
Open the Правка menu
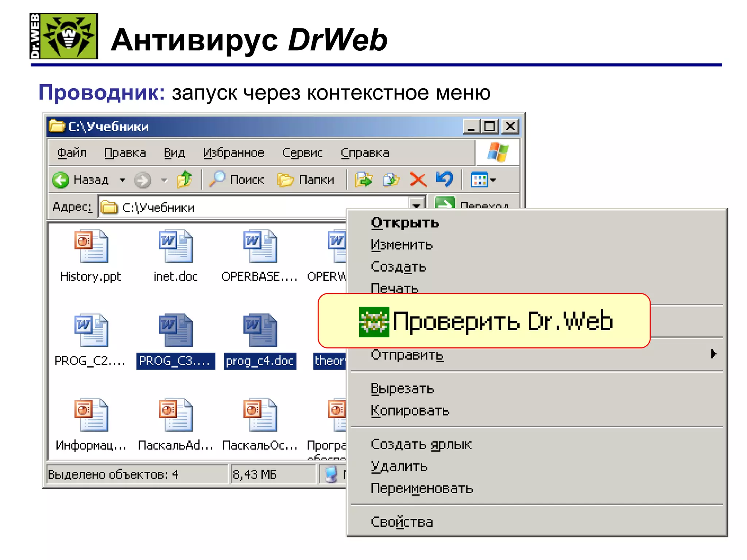[x=125, y=153]
